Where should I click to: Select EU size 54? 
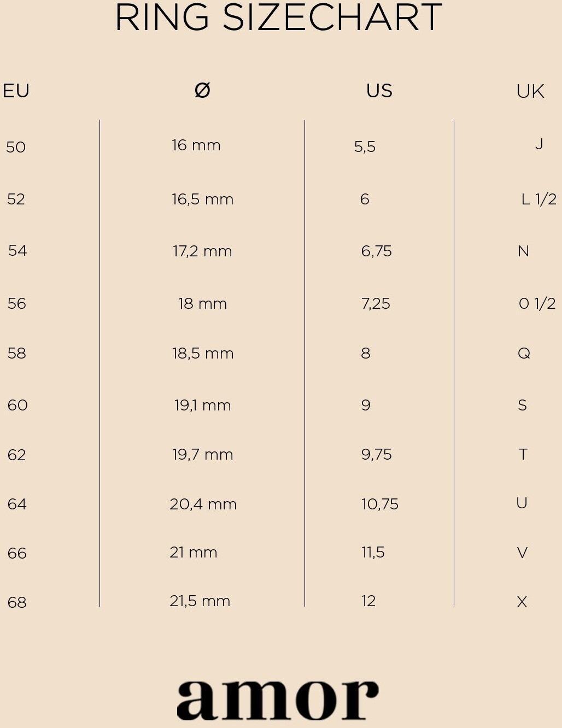click(17, 251)
